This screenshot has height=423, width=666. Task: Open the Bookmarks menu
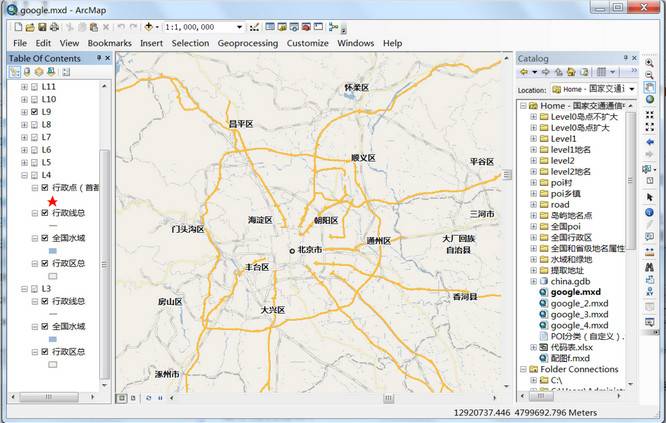point(110,43)
